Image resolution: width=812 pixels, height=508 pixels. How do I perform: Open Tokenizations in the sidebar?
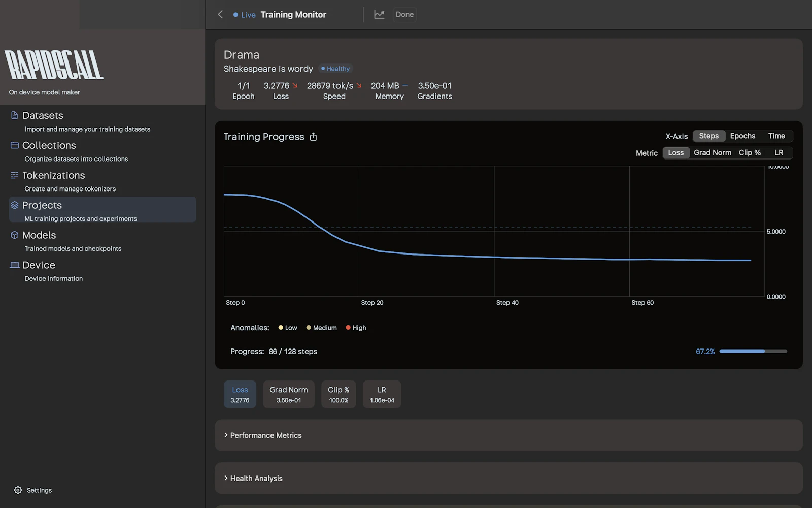103,181
